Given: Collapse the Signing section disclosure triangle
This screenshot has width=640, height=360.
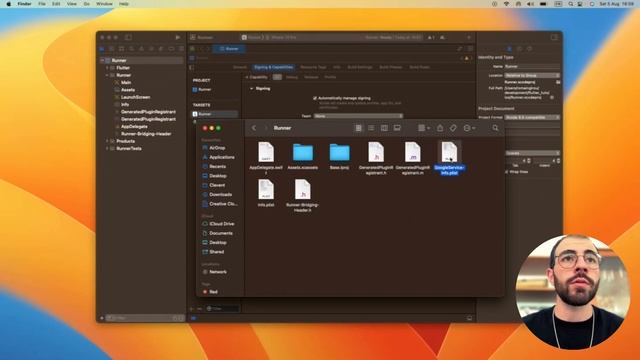Looking at the screenshot, I should coord(251,89).
